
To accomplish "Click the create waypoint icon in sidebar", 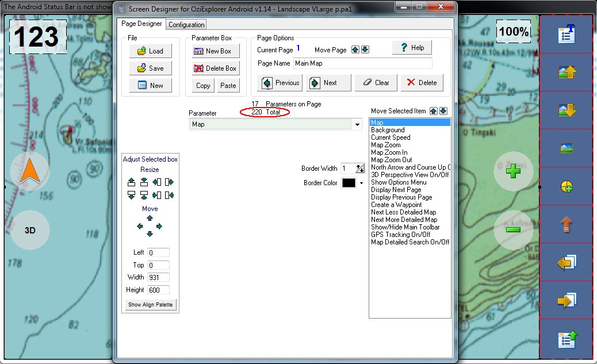I will point(566,186).
